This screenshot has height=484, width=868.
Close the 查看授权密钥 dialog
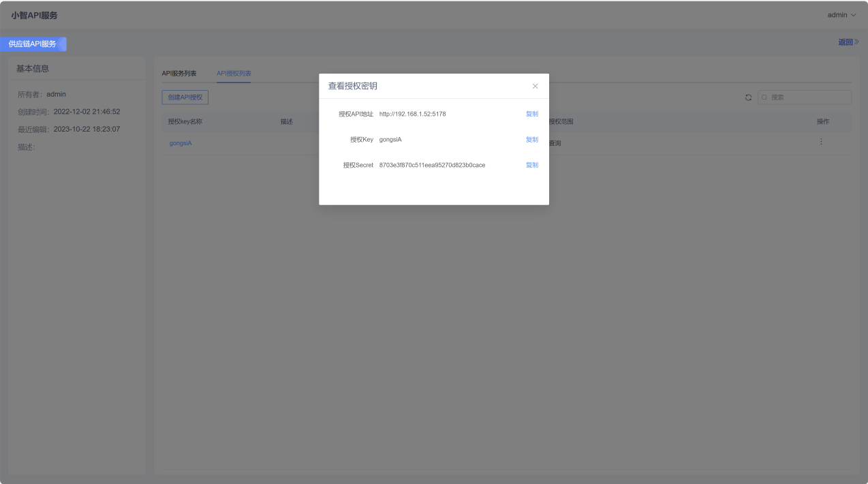(x=535, y=86)
